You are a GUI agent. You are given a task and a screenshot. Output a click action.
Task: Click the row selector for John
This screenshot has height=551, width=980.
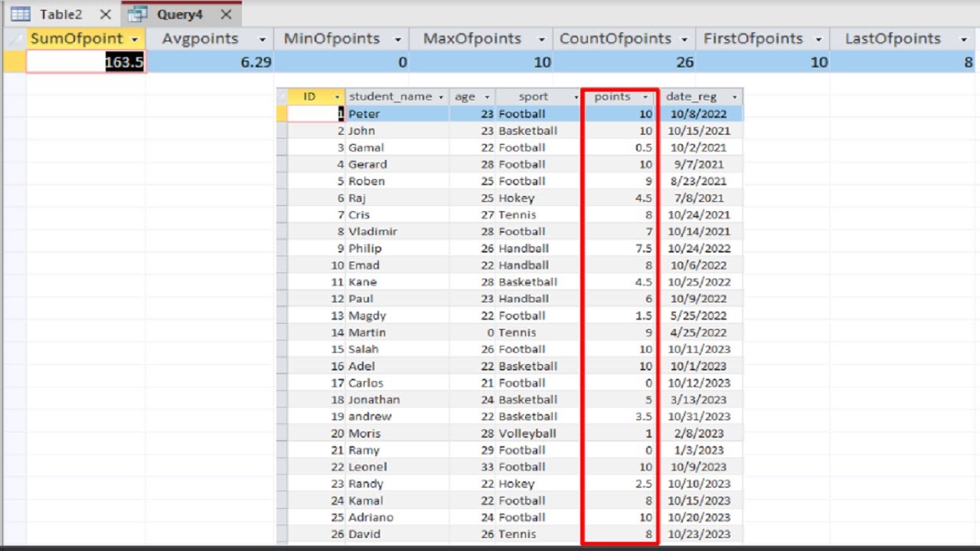[x=282, y=131]
